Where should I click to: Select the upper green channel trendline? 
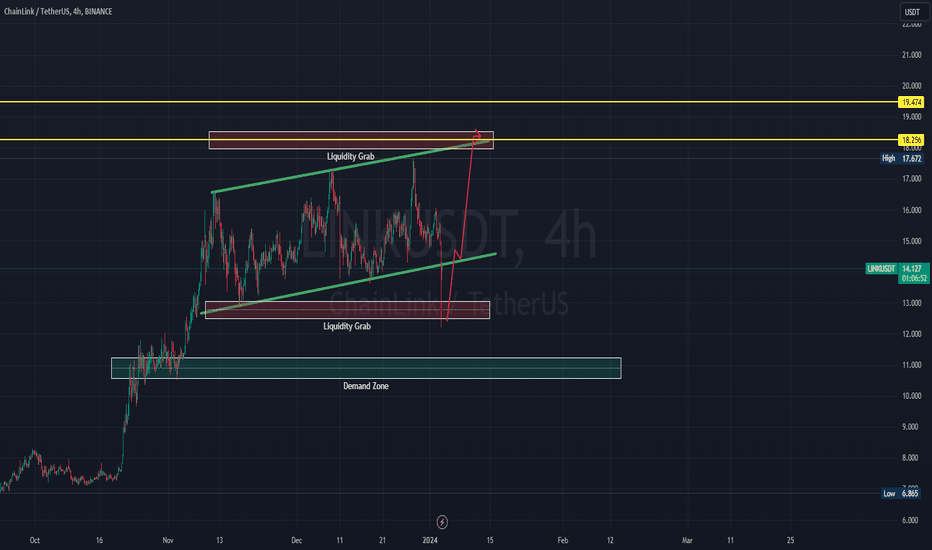point(351,167)
